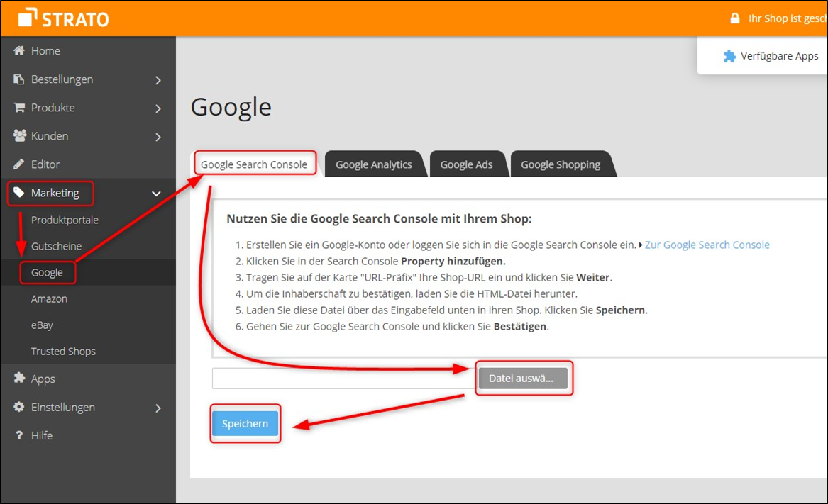Screen dimensions: 828x504
Task: Click the lock icon next to shop status
Action: coord(735,18)
